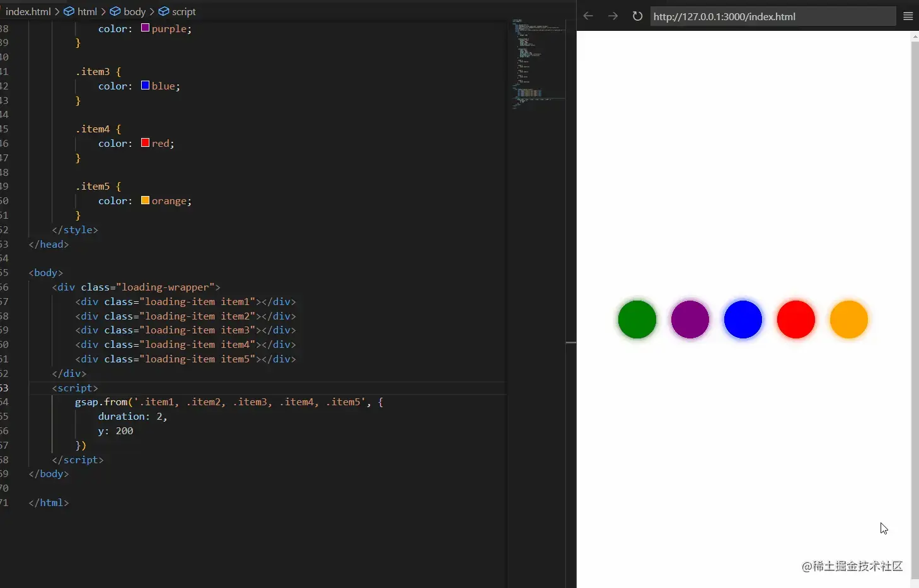Click the blue color swatch in item3 rule
919x588 pixels.
point(145,85)
